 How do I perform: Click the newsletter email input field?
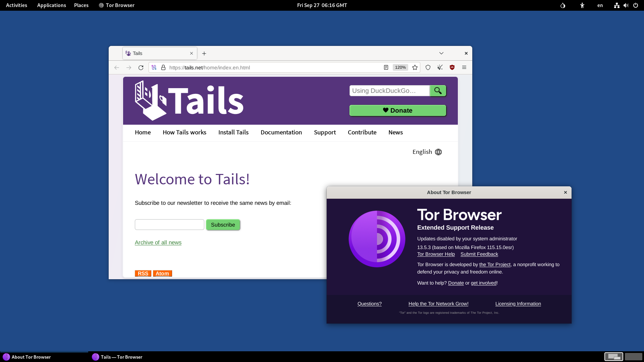click(169, 225)
